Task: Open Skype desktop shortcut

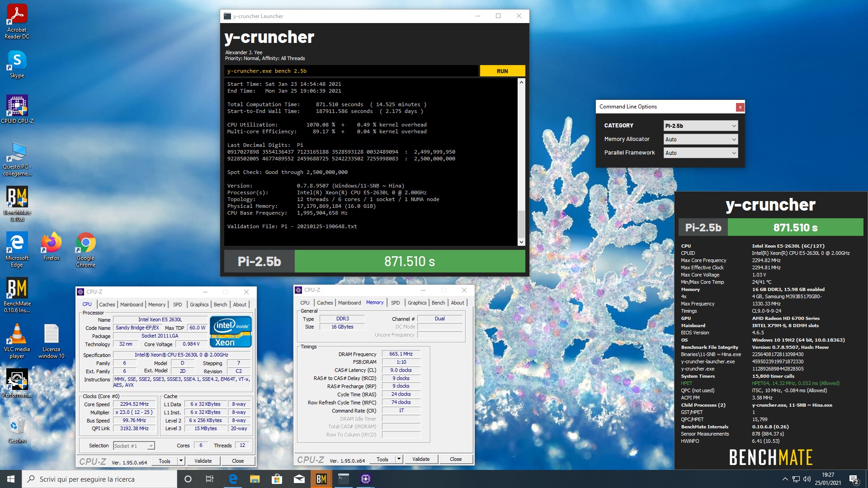Action: click(17, 64)
